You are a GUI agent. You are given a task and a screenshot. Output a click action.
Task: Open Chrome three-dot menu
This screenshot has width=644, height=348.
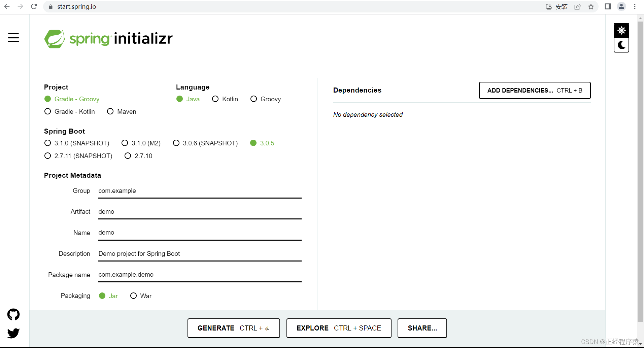(x=635, y=6)
